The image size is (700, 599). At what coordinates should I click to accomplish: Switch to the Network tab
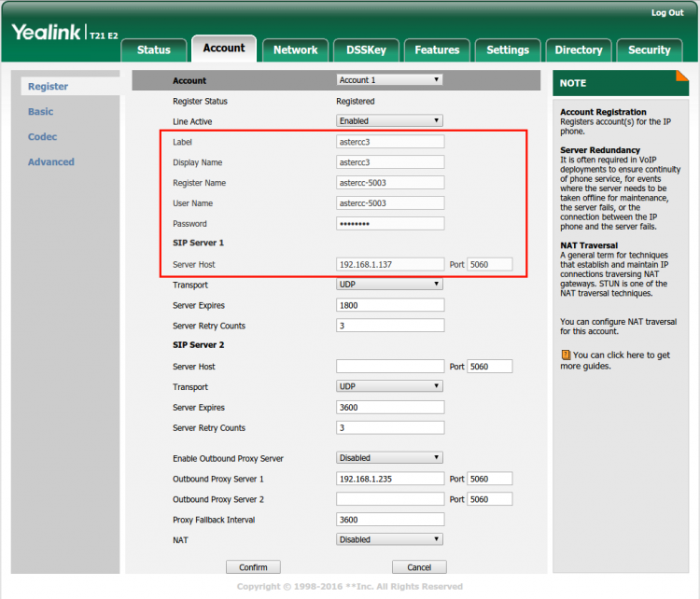[x=295, y=49]
